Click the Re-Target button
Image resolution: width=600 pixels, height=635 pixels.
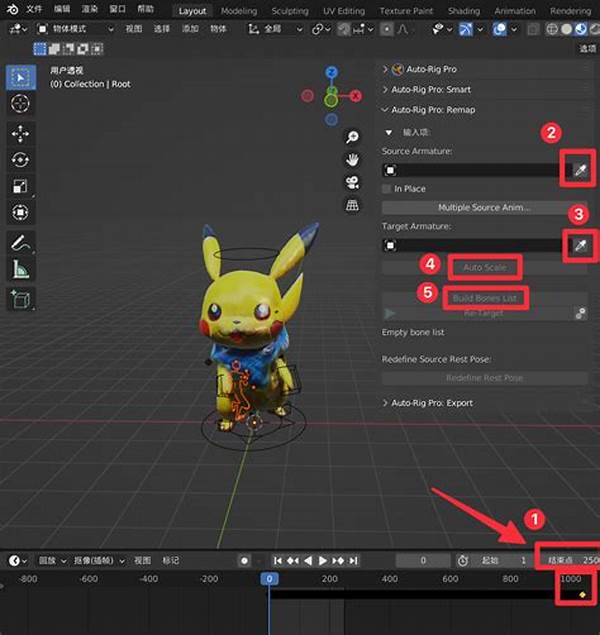click(478, 313)
